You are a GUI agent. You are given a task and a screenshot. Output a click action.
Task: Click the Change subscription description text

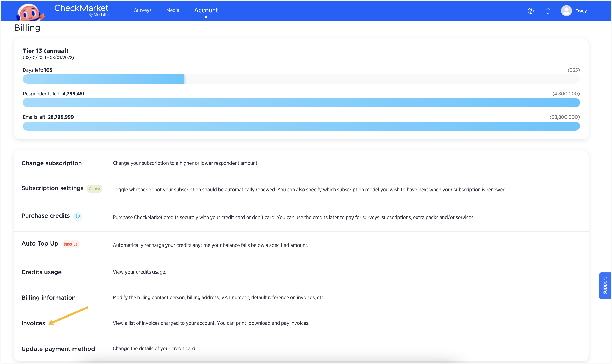(186, 163)
